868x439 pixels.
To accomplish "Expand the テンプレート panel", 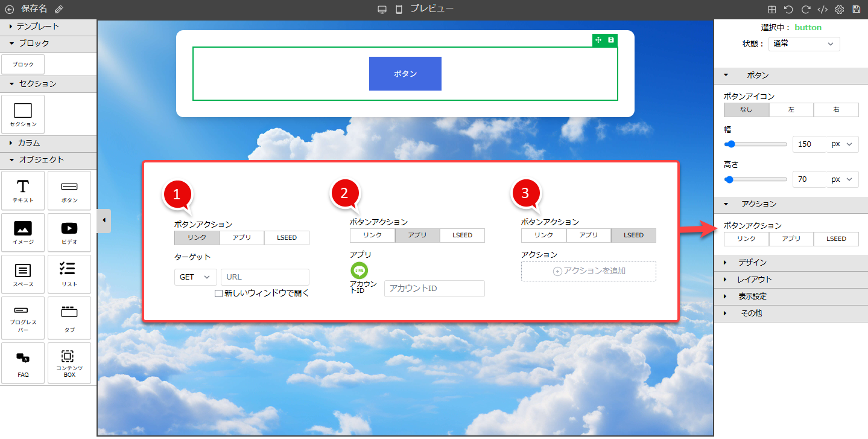I will pyautogui.click(x=37, y=27).
